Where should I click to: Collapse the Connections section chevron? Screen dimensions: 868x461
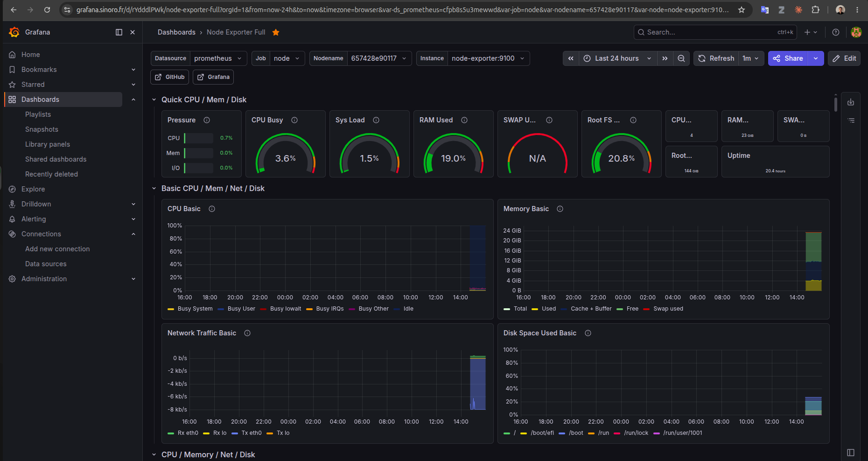133,234
